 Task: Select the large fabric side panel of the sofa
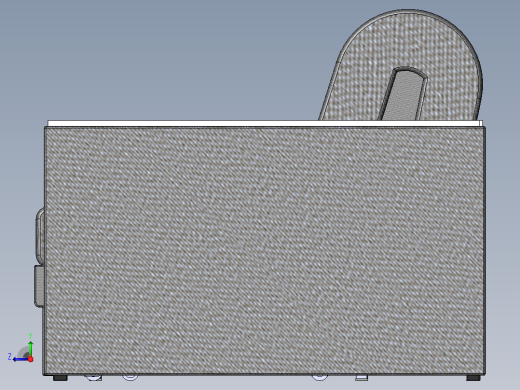pyautogui.click(x=264, y=251)
